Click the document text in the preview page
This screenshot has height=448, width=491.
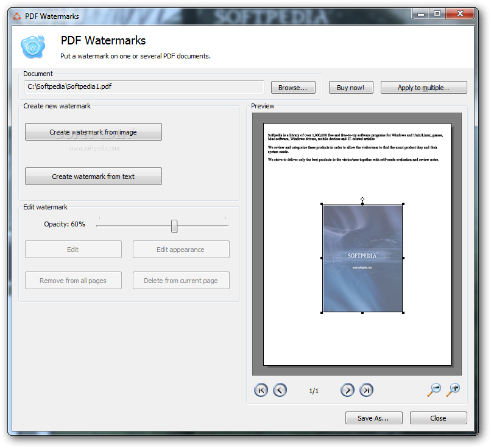(x=355, y=147)
